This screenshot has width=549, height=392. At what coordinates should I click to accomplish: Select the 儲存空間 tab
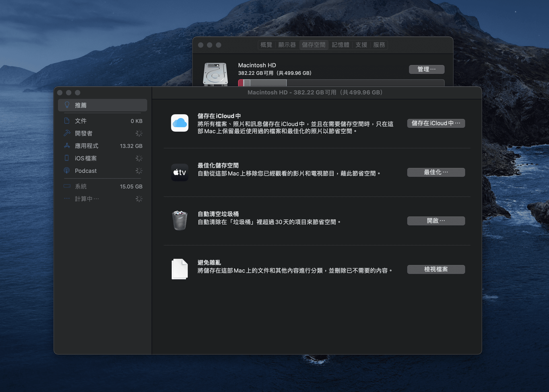pos(314,45)
